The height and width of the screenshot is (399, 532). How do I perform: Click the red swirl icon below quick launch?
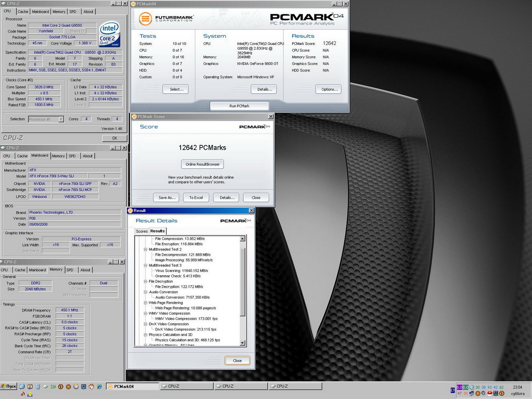[x=22, y=394]
